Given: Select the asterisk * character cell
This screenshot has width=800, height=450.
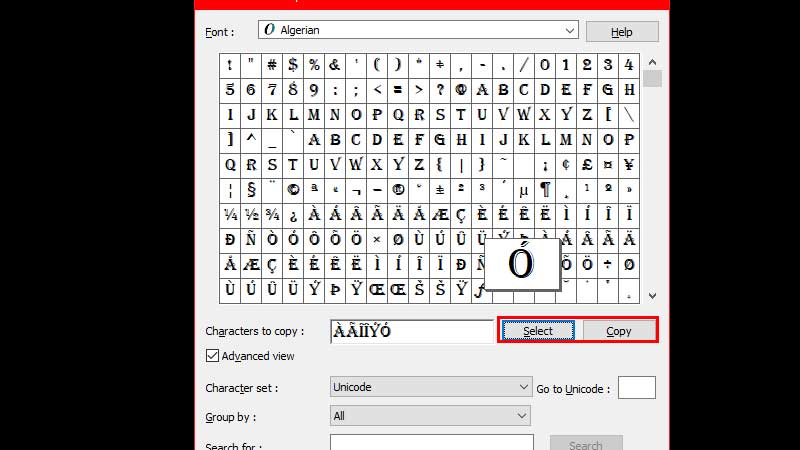Looking at the screenshot, I should coord(419,65).
